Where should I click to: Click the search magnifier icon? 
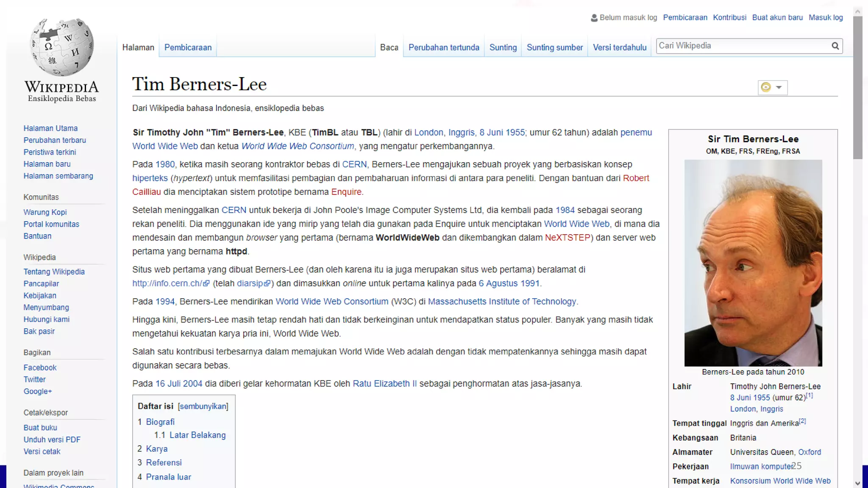click(x=835, y=46)
